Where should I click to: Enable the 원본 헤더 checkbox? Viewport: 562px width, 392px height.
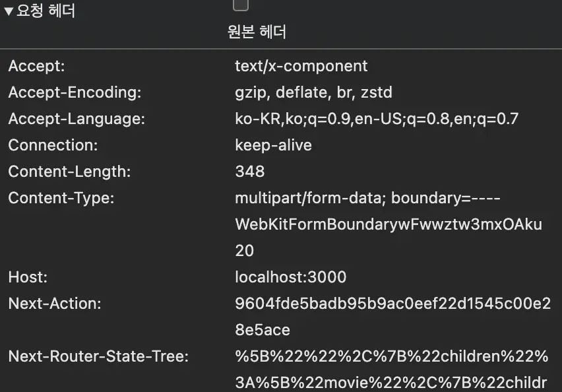pyautogui.click(x=241, y=5)
